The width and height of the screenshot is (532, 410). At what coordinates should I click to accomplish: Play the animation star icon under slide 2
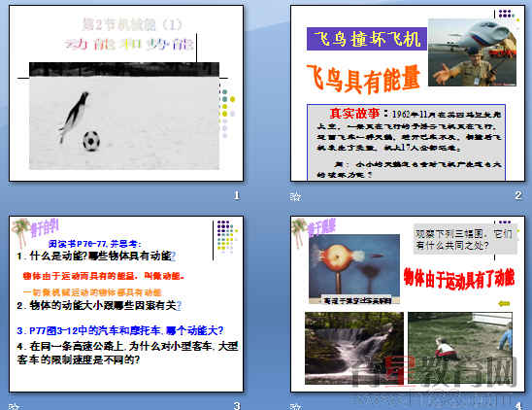(x=295, y=196)
